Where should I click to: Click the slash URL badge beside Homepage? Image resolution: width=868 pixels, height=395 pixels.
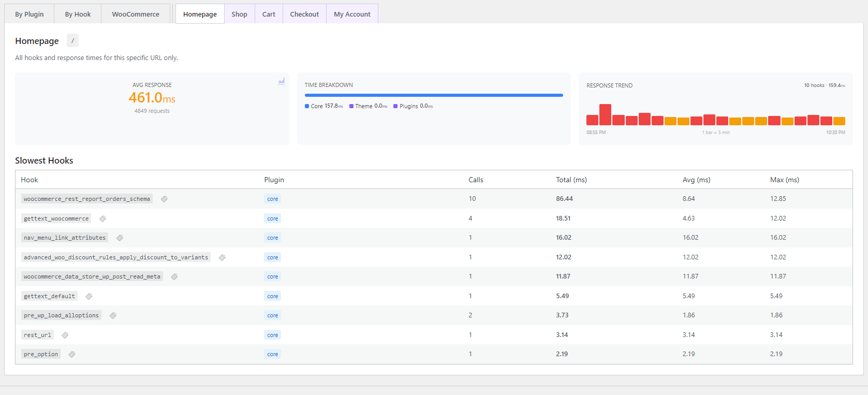[x=72, y=40]
